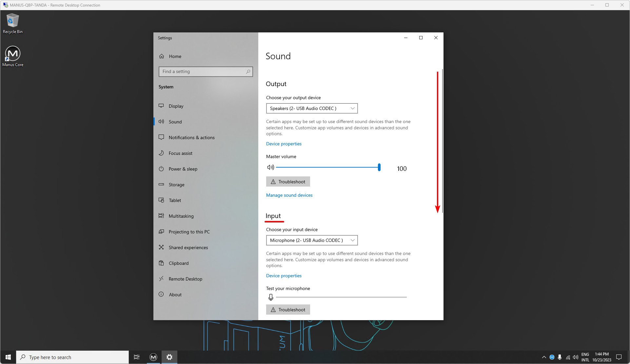Go to Power & sleep settings
This screenshot has height=364, width=630.
[x=183, y=169]
